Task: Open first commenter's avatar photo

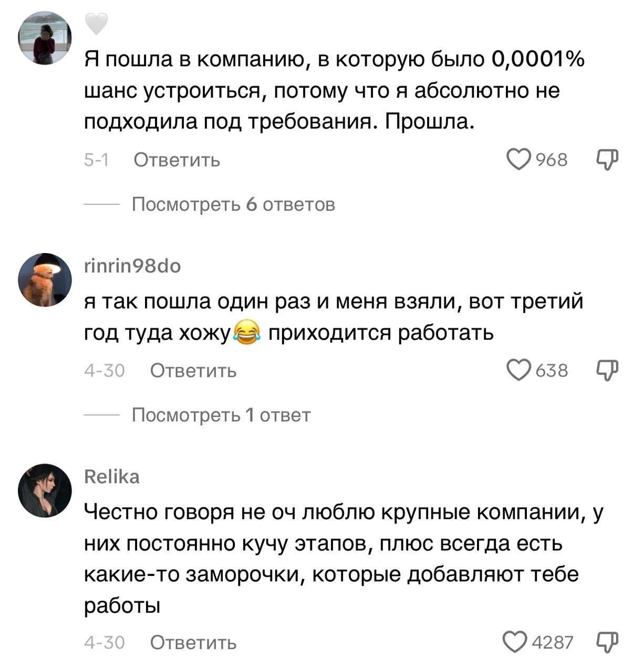Action: pyautogui.click(x=45, y=38)
